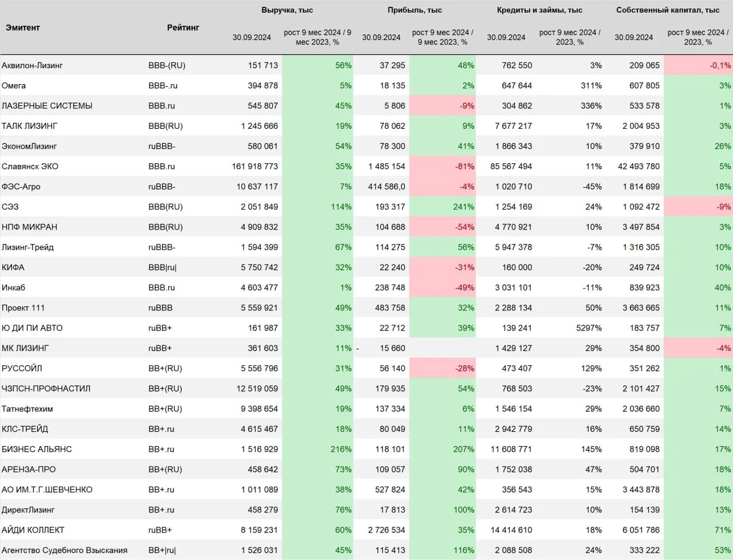Click the issuer "ДиректЛизинг"

[x=28, y=510]
